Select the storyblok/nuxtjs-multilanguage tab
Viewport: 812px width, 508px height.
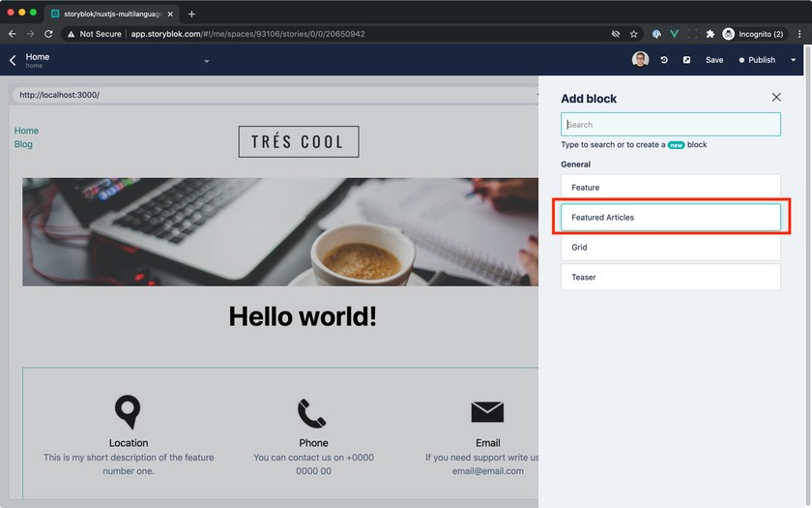coord(112,14)
